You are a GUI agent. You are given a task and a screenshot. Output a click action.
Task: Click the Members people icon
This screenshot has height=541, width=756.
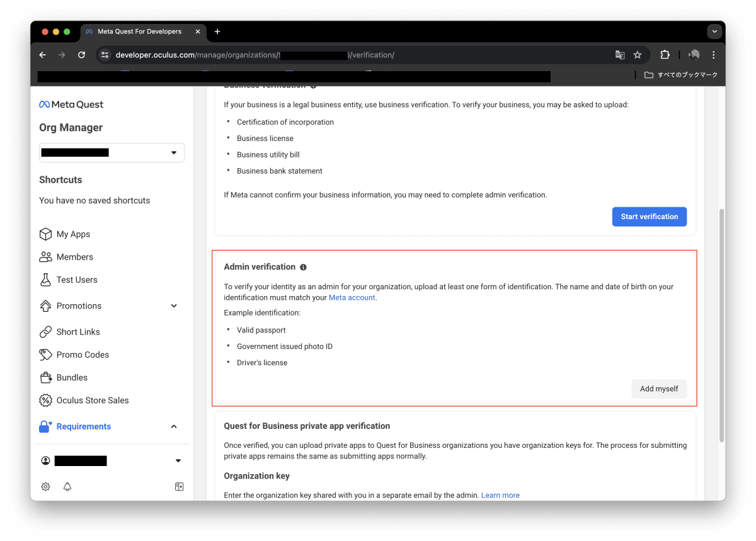45,257
